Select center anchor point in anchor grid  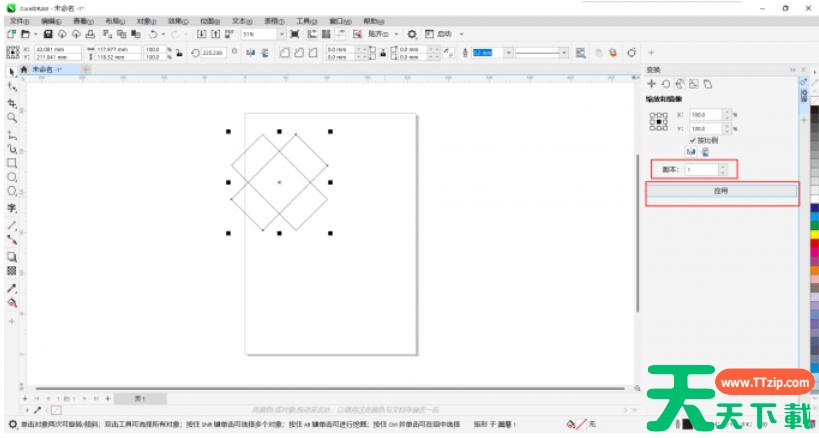[x=659, y=121]
